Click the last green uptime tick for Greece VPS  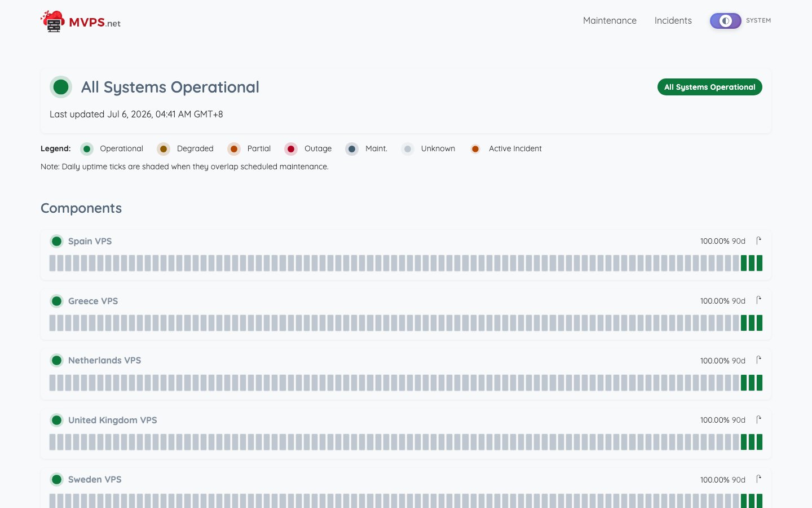pos(760,323)
